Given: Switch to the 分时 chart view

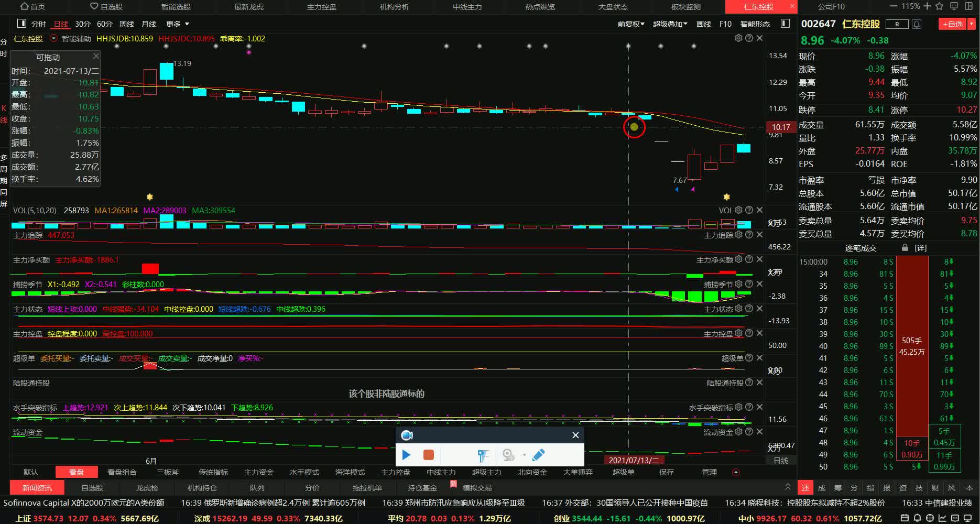Looking at the screenshot, I should [x=39, y=24].
